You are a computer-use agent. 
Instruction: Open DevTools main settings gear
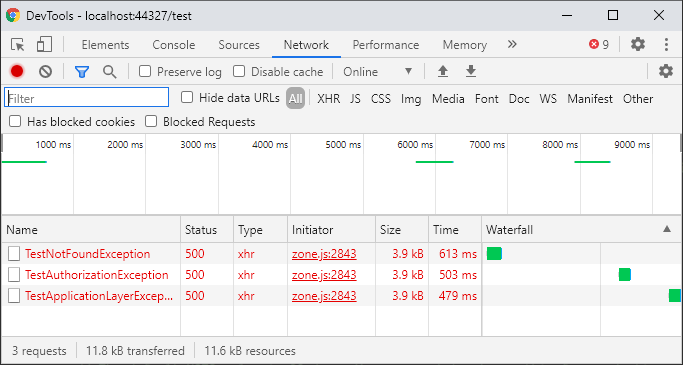pos(638,44)
